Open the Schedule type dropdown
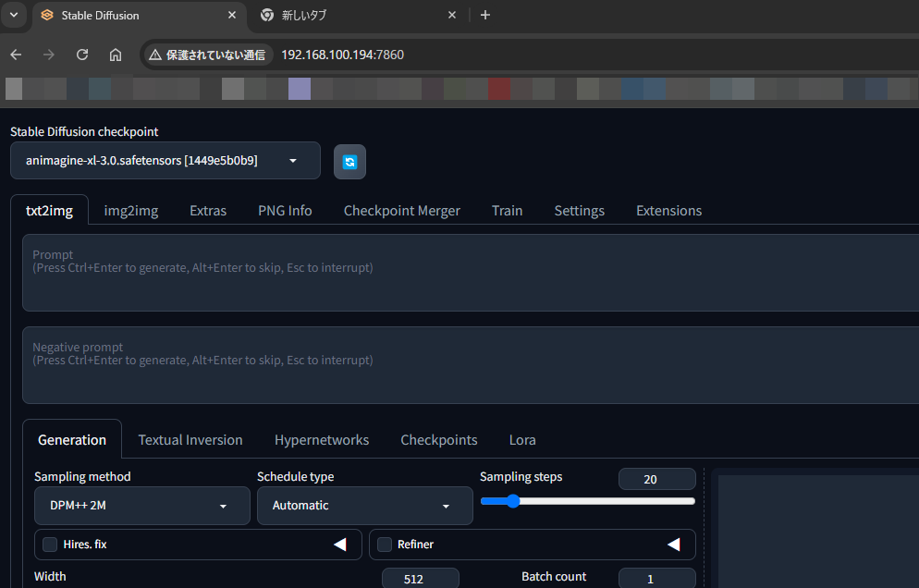The image size is (919, 588). (x=364, y=506)
